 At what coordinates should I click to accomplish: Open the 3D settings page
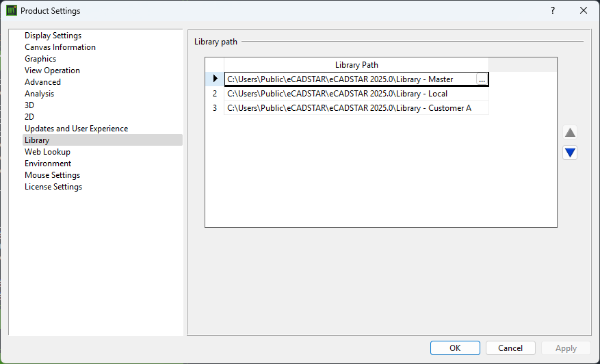[29, 105]
